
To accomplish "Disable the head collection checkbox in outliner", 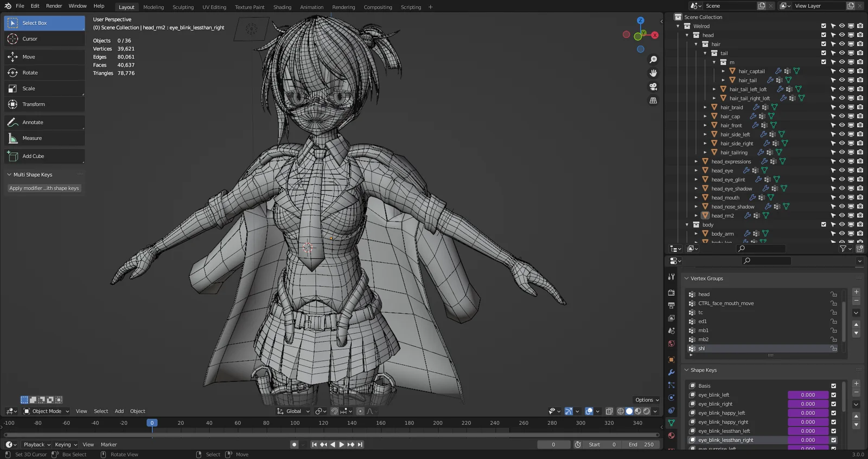I will pyautogui.click(x=824, y=35).
